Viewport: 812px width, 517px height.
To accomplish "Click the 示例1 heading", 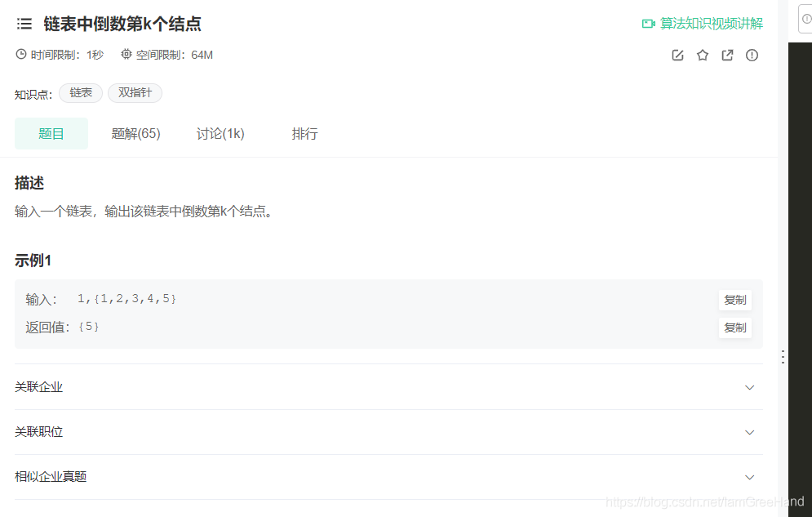I will click(x=33, y=261).
